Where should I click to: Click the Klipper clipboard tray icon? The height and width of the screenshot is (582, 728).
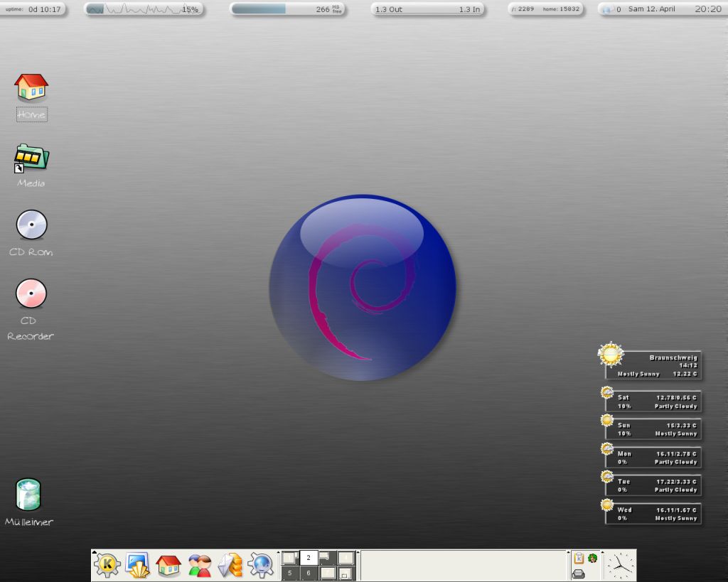click(579, 558)
